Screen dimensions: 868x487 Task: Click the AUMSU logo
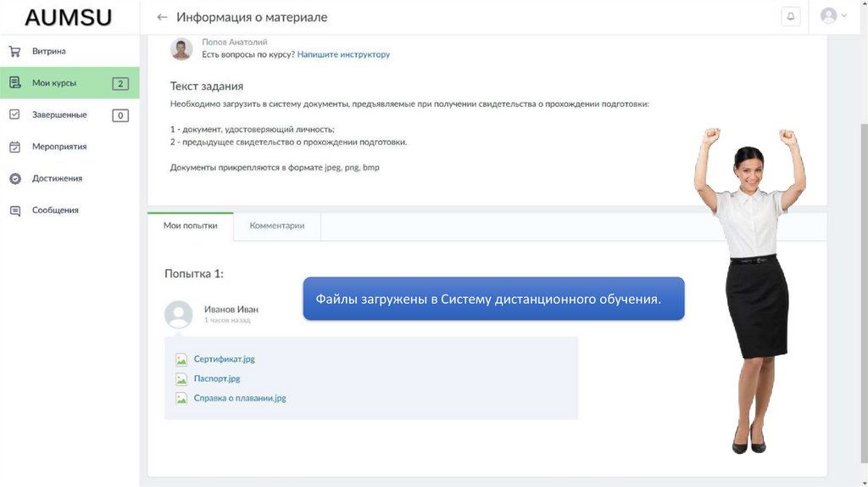68,18
